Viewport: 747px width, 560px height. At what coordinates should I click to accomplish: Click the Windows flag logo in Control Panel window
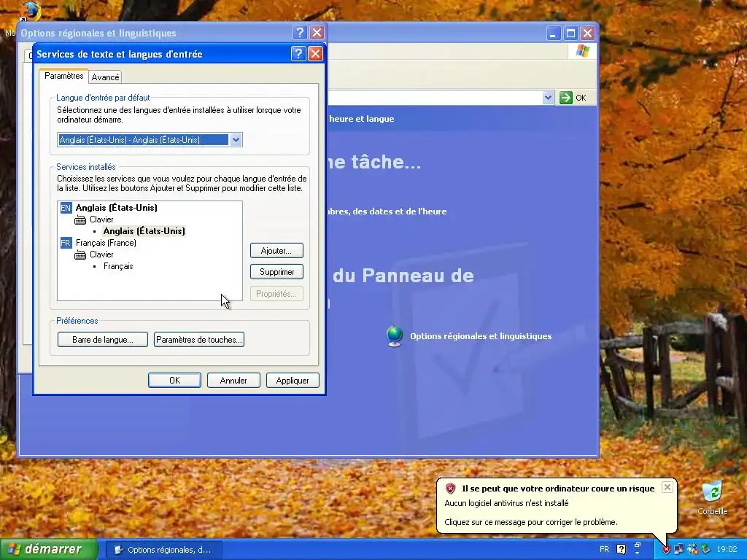point(582,51)
